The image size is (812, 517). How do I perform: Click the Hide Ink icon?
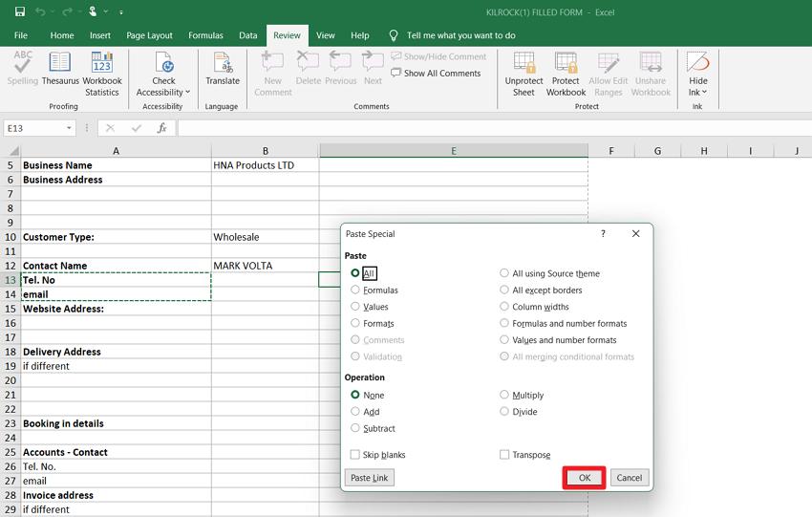pos(697,62)
